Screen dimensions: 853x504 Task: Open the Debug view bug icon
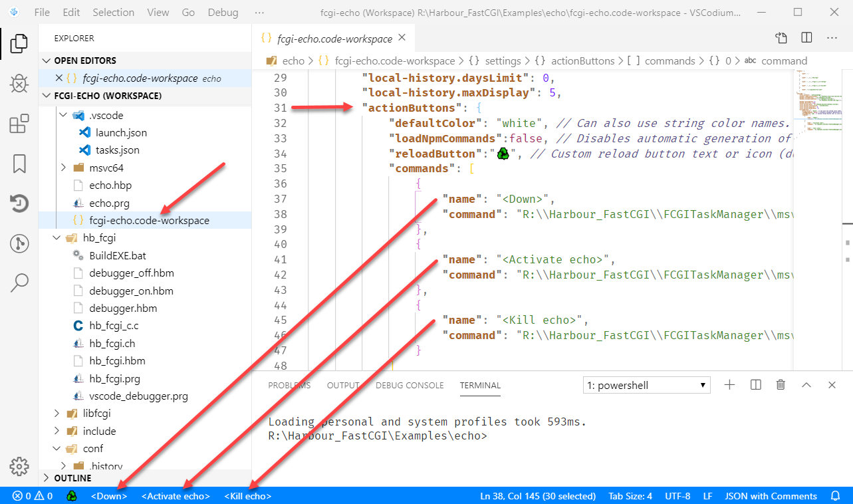(x=19, y=84)
